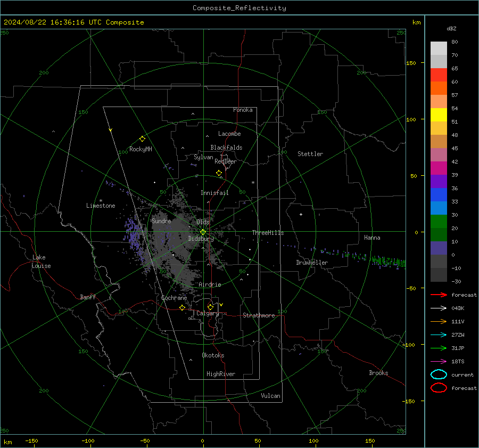Image resolution: width=479 pixels, height=448 pixels.
Task: Click the -150 tick on bottom axis
Action: pos(31,441)
